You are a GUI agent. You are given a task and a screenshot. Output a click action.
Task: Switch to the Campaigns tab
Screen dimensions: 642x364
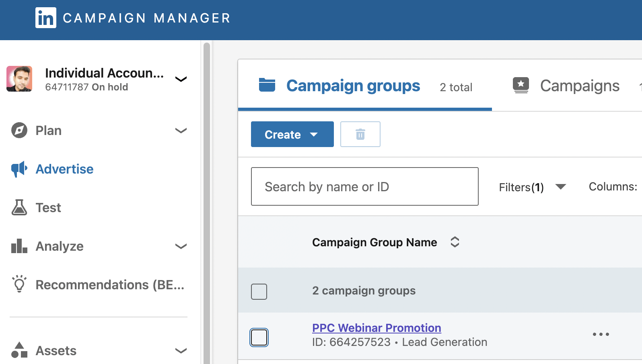click(579, 86)
